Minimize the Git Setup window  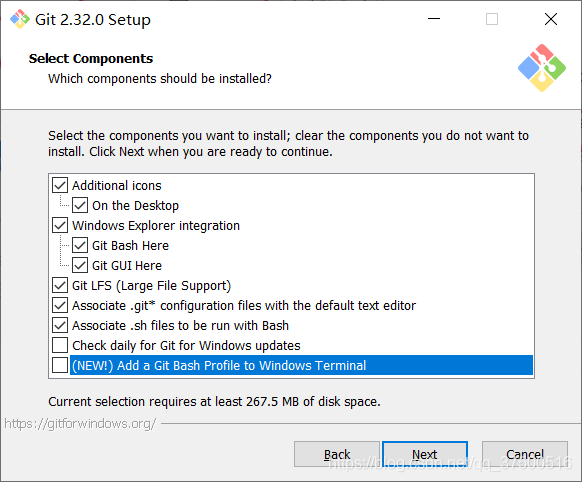coord(434,19)
